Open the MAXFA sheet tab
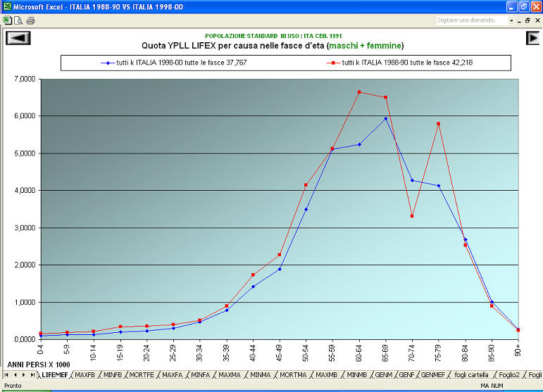543x392 pixels. (x=172, y=374)
